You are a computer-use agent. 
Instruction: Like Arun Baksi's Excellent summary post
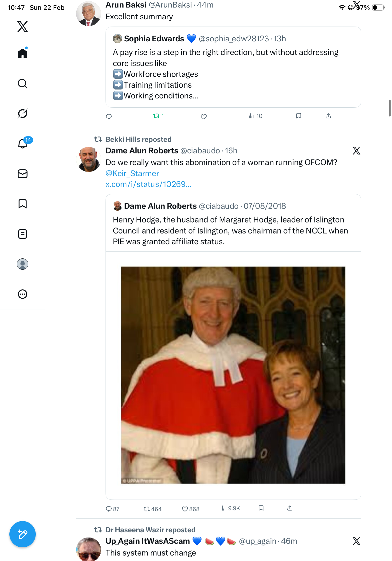tap(204, 117)
